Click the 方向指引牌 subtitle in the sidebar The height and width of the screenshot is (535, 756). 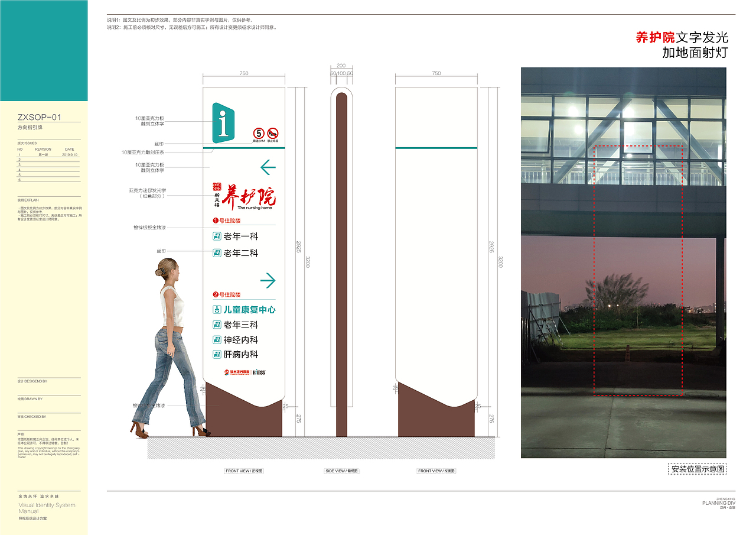(30, 128)
